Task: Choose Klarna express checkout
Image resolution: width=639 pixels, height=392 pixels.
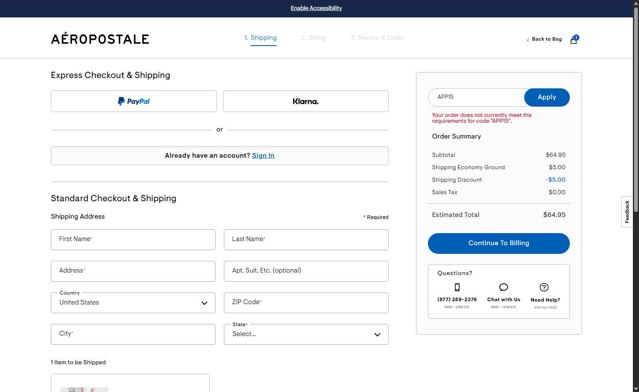Action: tap(306, 101)
